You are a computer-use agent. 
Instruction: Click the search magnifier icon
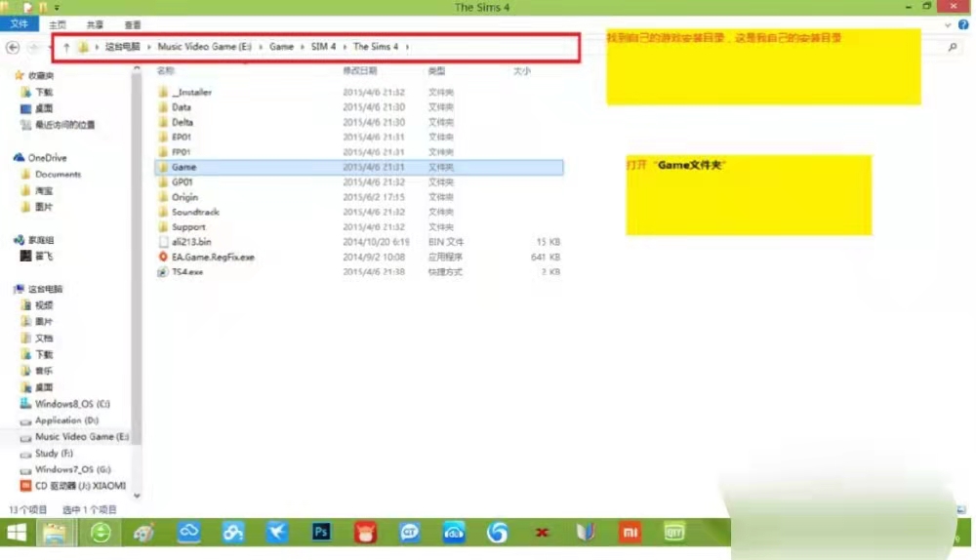pyautogui.click(x=953, y=47)
